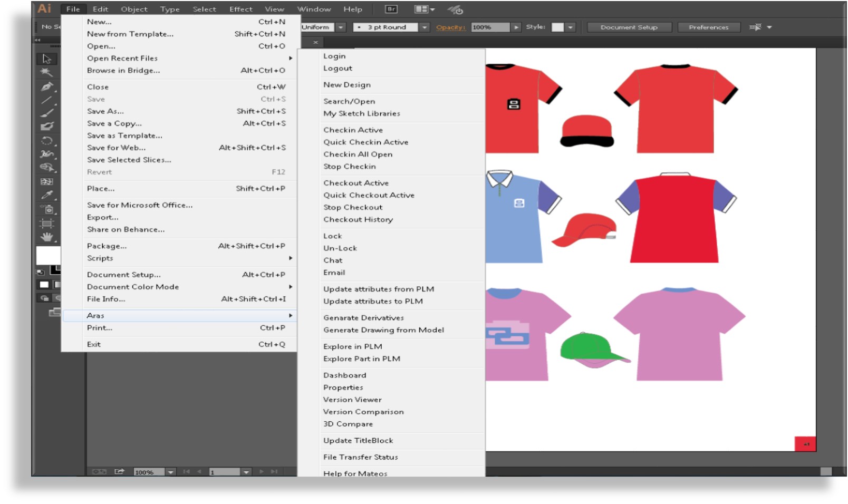The image size is (848, 504).
Task: Open the Scripts submenu
Action: pos(100,258)
